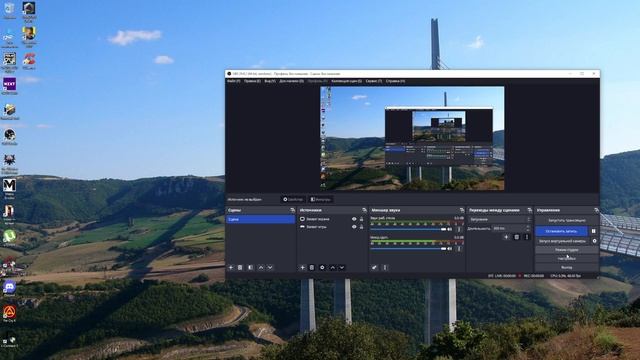Select the Discord desktop icon

(x=9, y=287)
